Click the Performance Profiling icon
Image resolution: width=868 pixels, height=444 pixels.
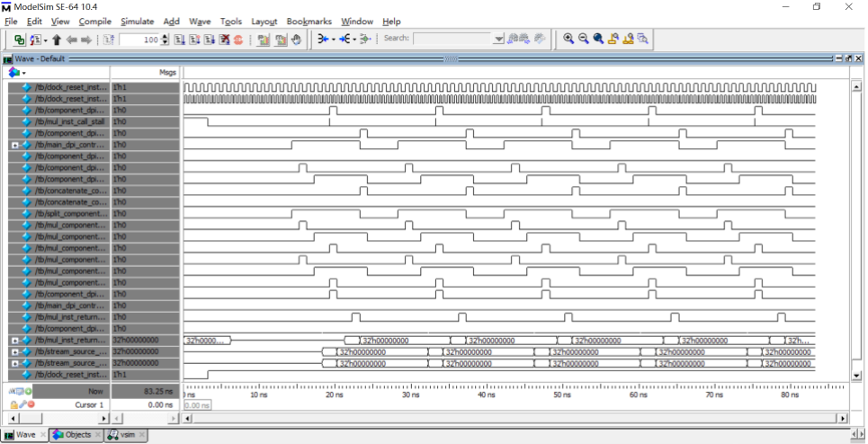[x=264, y=40]
